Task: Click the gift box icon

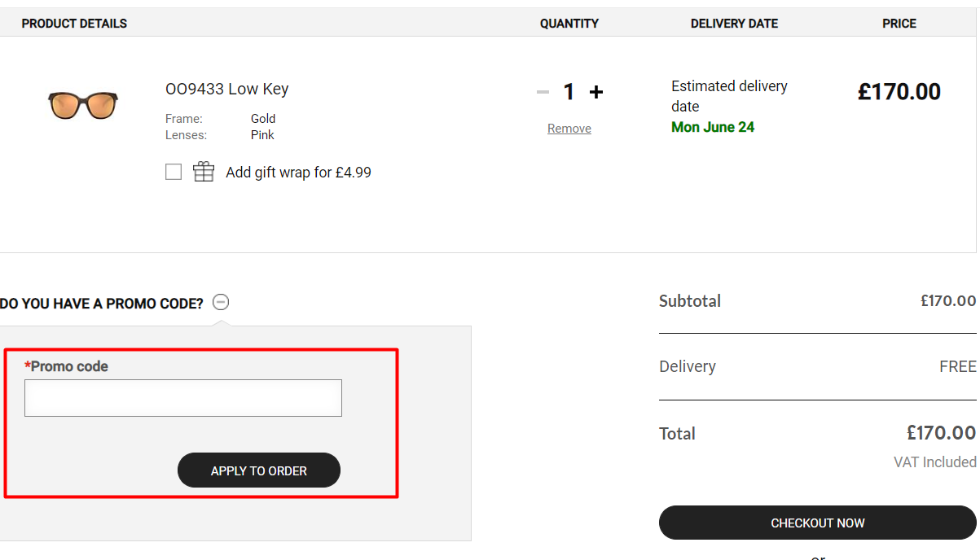Action: click(x=204, y=172)
